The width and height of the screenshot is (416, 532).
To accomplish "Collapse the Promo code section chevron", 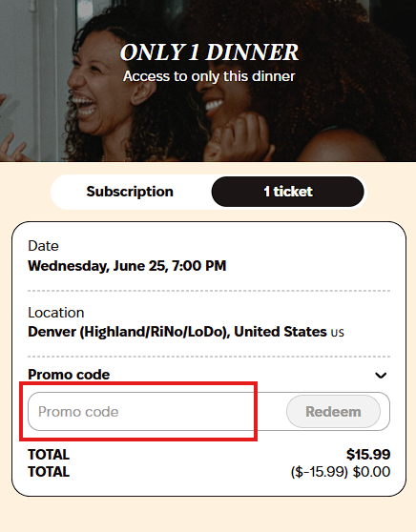I will point(381,376).
